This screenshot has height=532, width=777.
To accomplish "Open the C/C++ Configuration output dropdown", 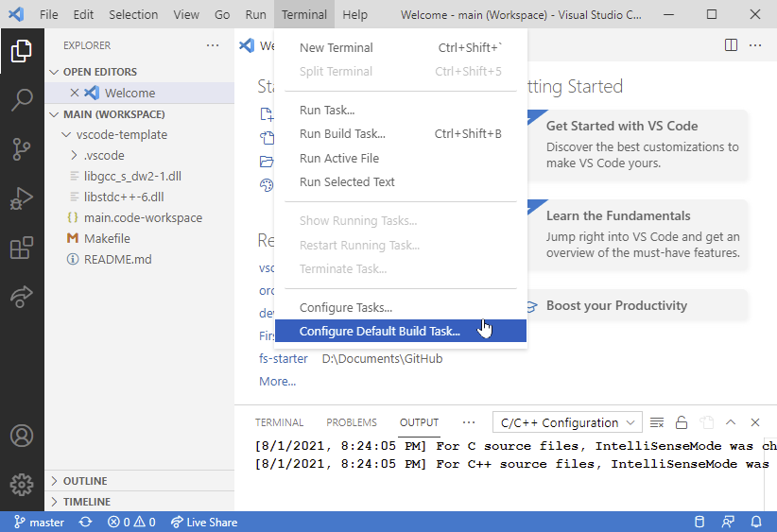I will coord(567,422).
